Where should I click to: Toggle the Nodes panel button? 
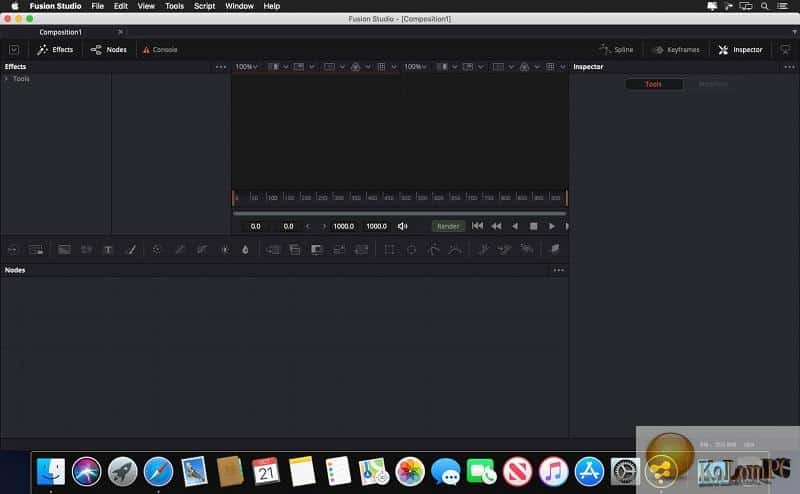tap(109, 50)
